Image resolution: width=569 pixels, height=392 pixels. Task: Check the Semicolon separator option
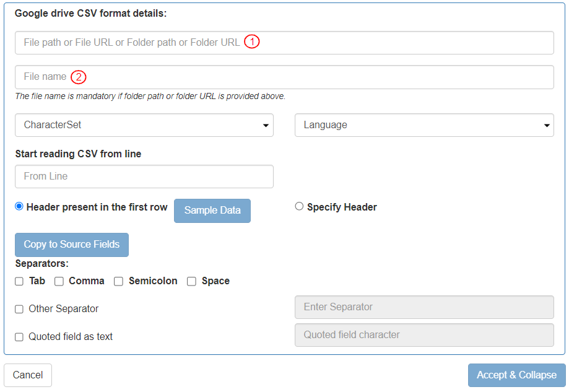point(118,281)
